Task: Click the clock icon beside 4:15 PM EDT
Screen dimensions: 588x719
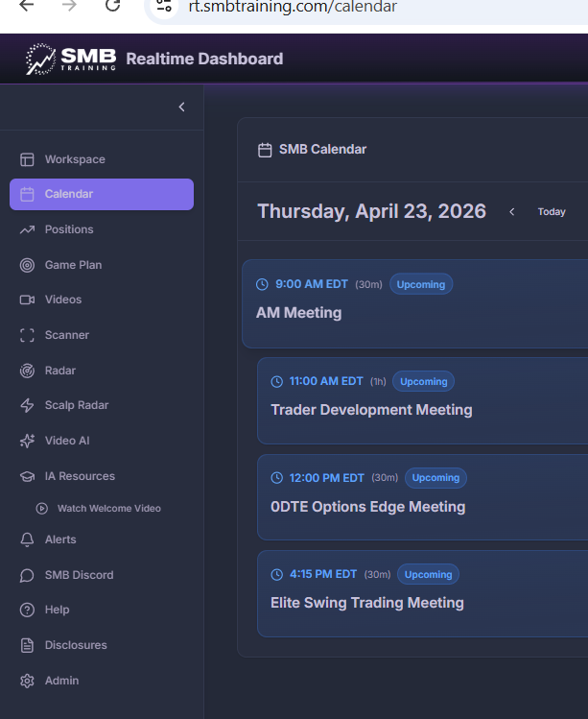Action: pos(277,575)
